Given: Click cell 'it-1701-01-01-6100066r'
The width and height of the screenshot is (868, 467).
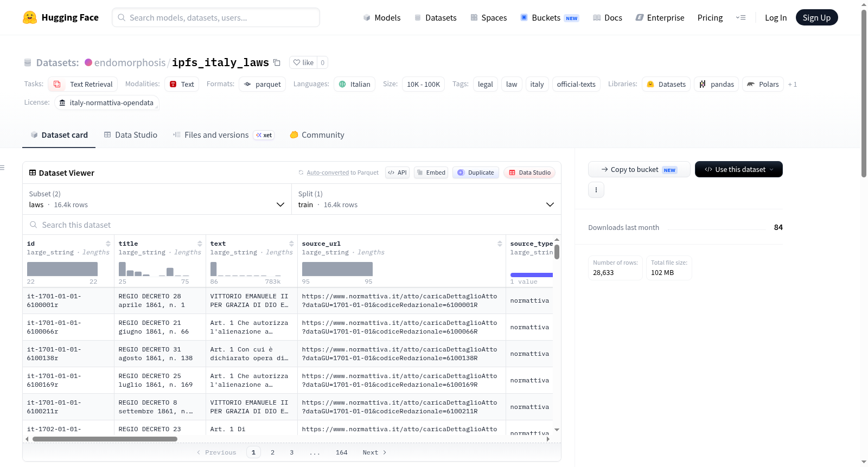Looking at the screenshot, I should (x=68, y=327).
